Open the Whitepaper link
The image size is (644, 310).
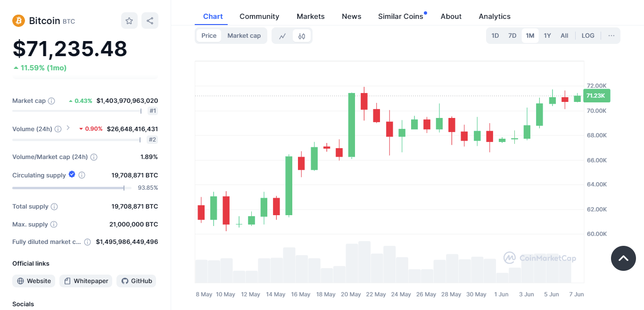click(86, 281)
